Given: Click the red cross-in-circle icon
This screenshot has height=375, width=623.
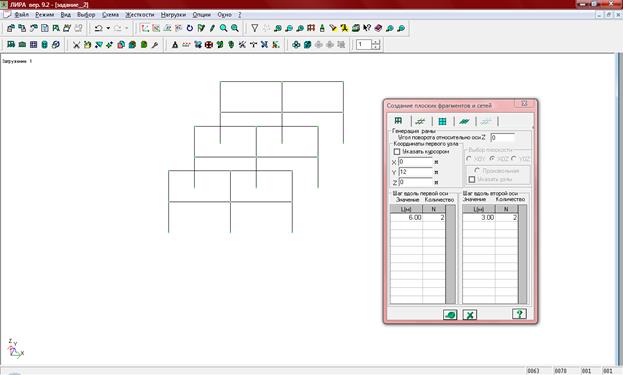Looking at the screenshot, I should [x=209, y=45].
